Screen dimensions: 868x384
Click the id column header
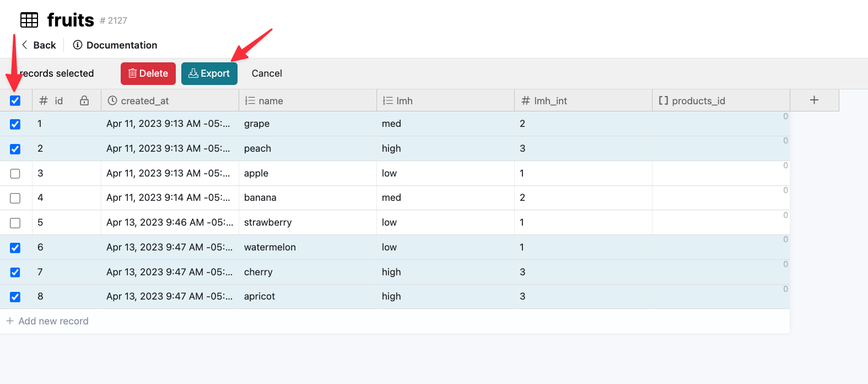point(67,100)
